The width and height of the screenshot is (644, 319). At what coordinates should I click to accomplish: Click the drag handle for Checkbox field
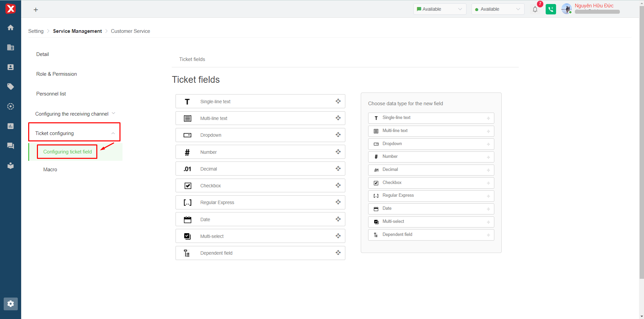click(338, 185)
